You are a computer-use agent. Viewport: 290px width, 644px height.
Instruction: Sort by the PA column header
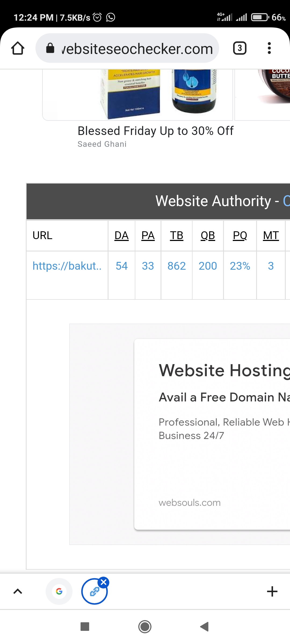click(x=148, y=236)
